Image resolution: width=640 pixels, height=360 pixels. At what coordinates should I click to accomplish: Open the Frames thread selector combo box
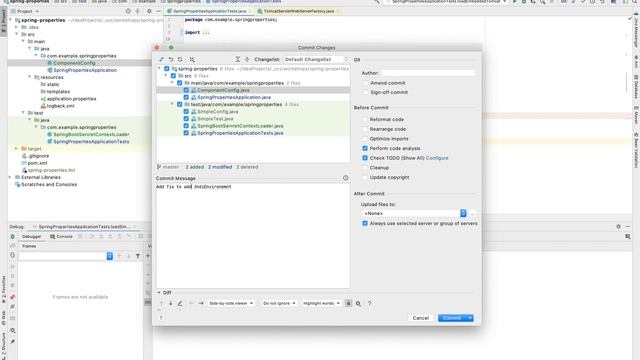point(66,256)
